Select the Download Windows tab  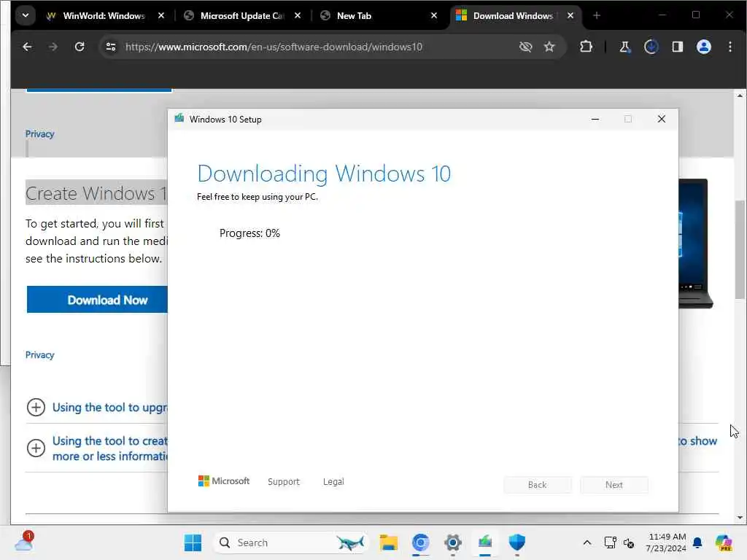tap(513, 16)
